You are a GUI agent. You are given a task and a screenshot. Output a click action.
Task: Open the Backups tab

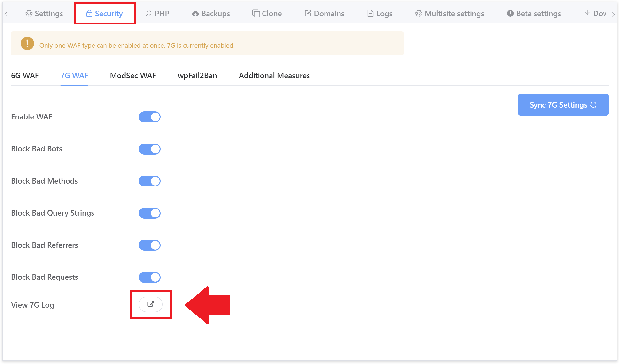pyautogui.click(x=211, y=14)
